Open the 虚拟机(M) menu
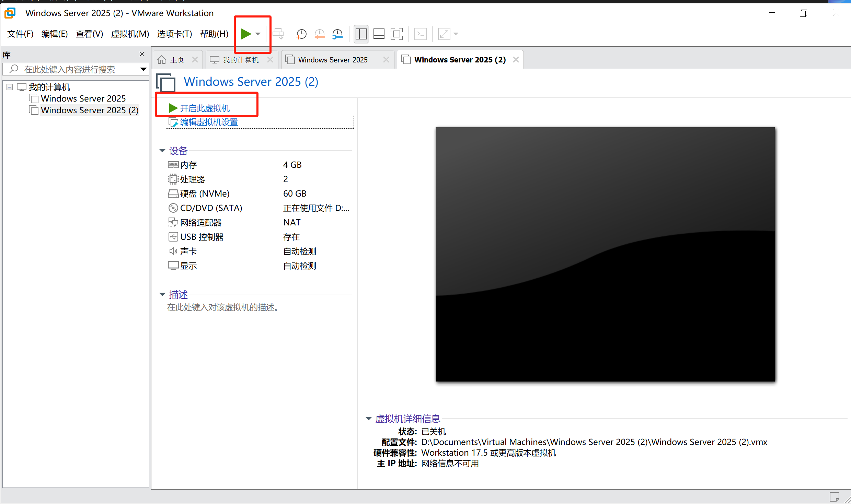Viewport: 851px width, 504px height. 130,34
